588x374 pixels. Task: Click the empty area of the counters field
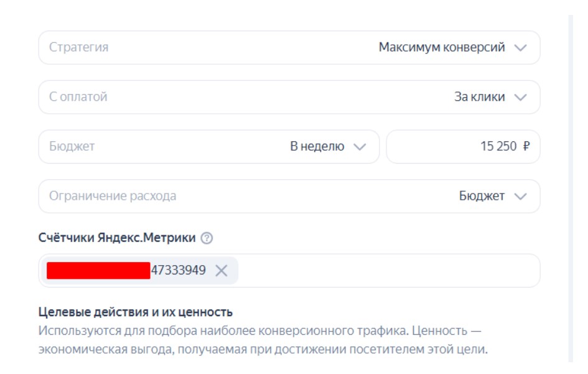tap(386, 271)
